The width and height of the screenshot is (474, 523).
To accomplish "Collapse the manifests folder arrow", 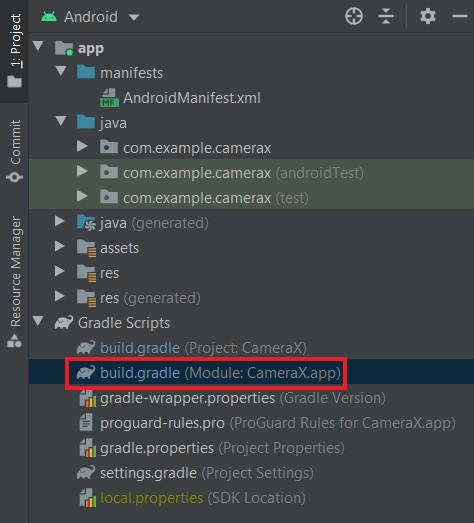I will (61, 71).
